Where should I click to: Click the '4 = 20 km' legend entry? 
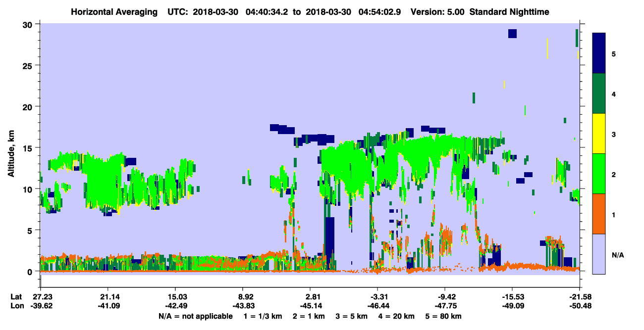coord(396,316)
